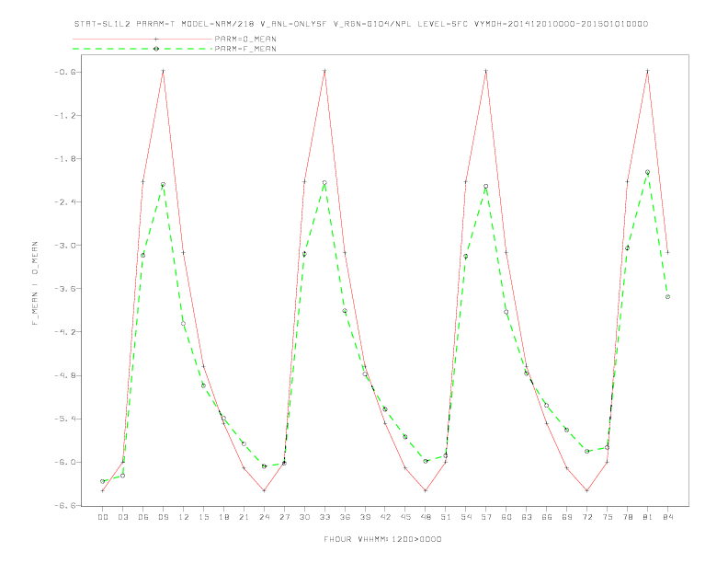Click the 54 forecast hour tick label
The height and width of the screenshot is (563, 728).
click(x=466, y=517)
